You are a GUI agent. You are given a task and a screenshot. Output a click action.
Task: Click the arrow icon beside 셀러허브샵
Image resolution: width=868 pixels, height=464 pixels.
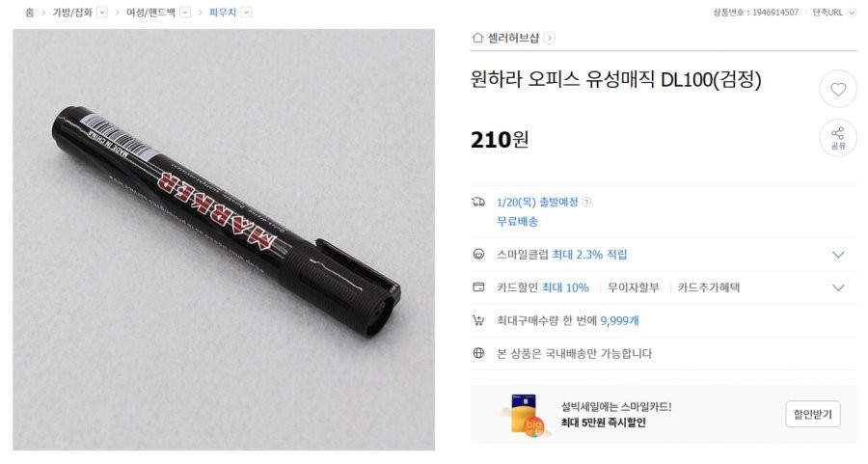[x=549, y=38]
